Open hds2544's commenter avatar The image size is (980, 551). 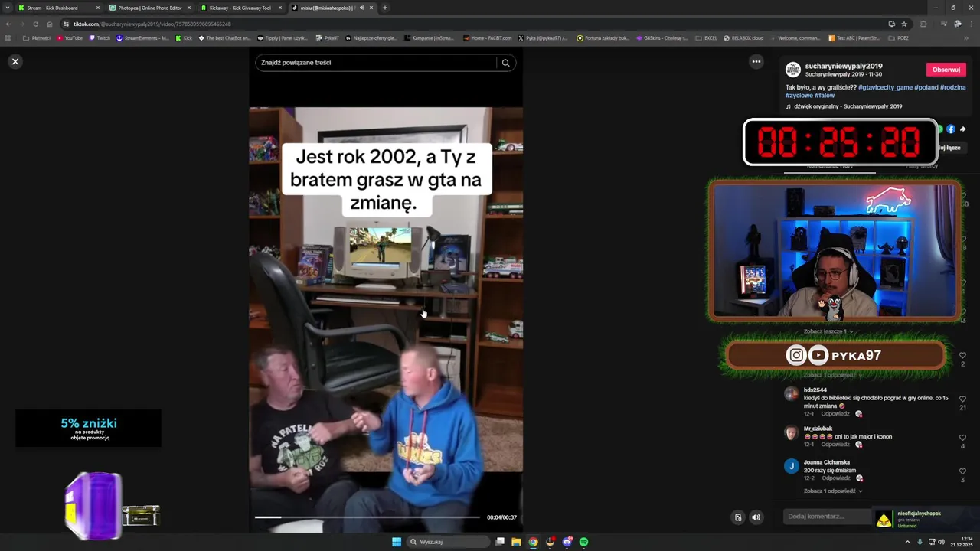click(791, 394)
